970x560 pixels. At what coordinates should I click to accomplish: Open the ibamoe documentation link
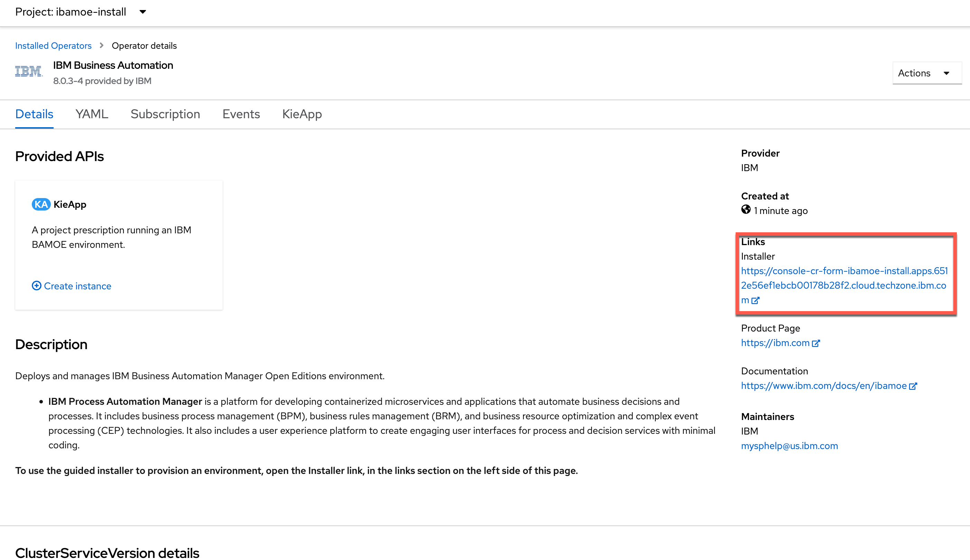[x=823, y=386]
